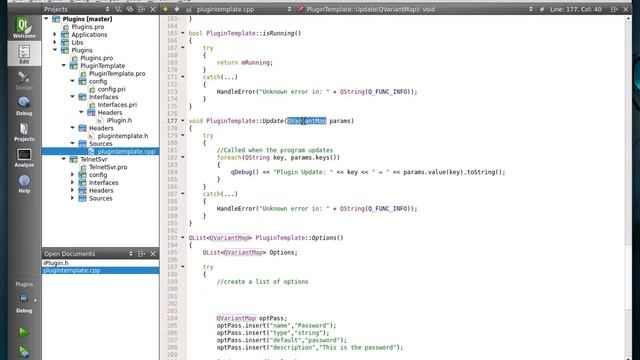Close the Projects side pane

click(153, 9)
